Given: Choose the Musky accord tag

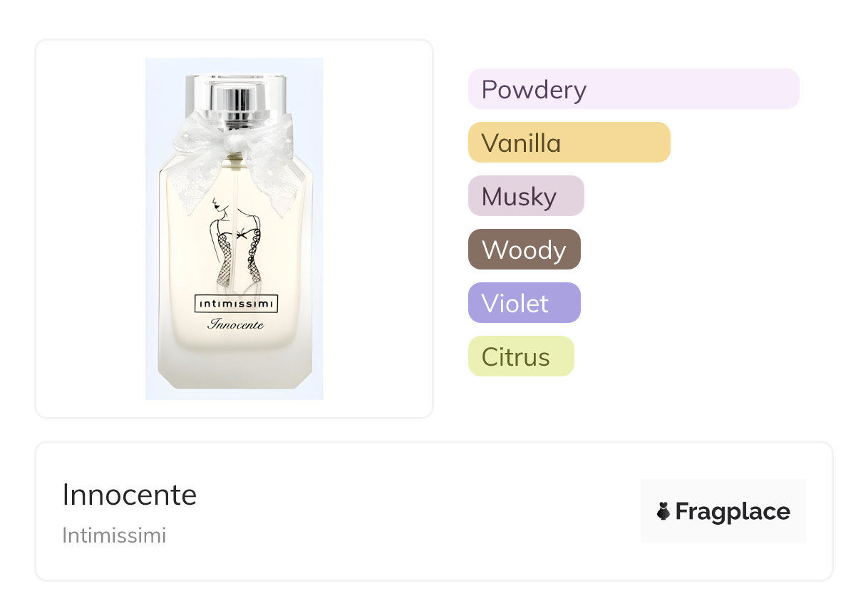Looking at the screenshot, I should tap(526, 196).
